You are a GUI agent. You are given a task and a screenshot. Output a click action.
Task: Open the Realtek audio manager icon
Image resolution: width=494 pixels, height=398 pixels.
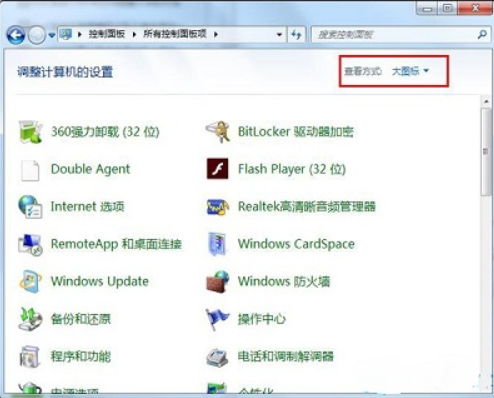pos(218,207)
